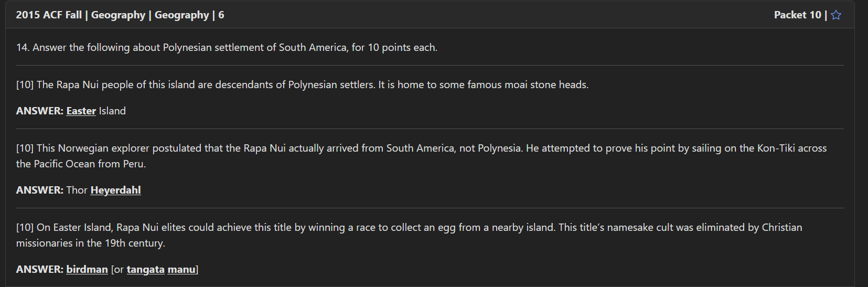Click the question number 14 leadin text
Viewport: 868px width, 287px height.
pos(227,48)
